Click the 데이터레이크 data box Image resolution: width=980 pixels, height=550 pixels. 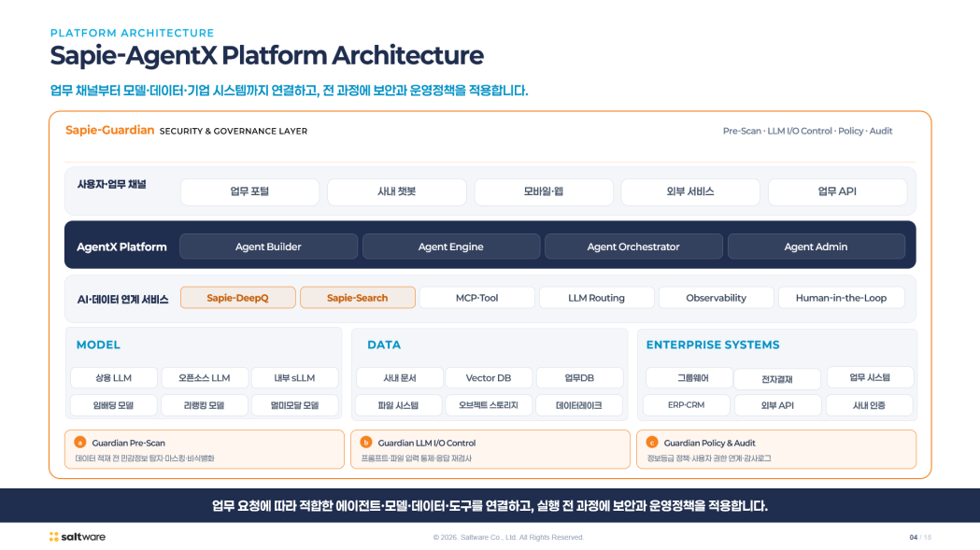[579, 405]
